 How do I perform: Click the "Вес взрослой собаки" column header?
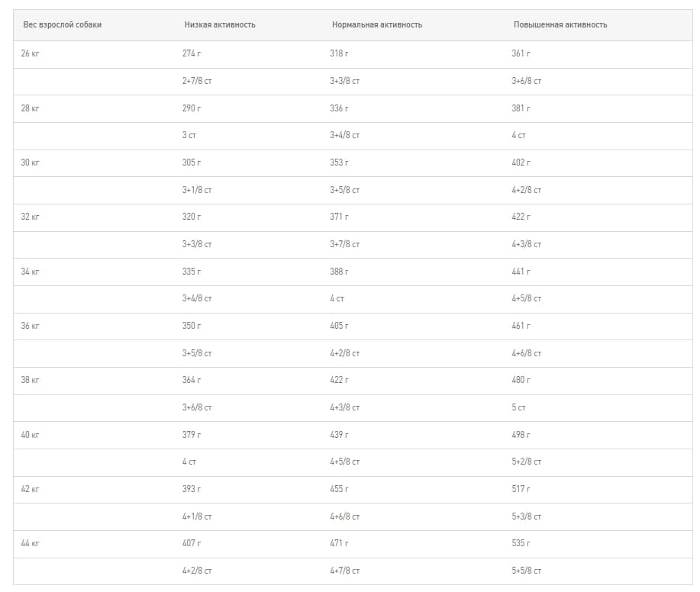click(x=63, y=25)
